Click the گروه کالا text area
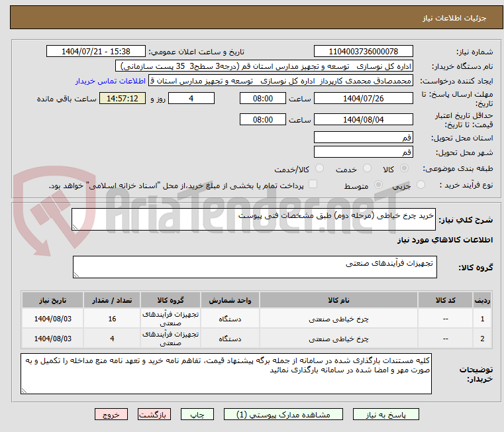This screenshot has width=504, height=432. [x=255, y=267]
